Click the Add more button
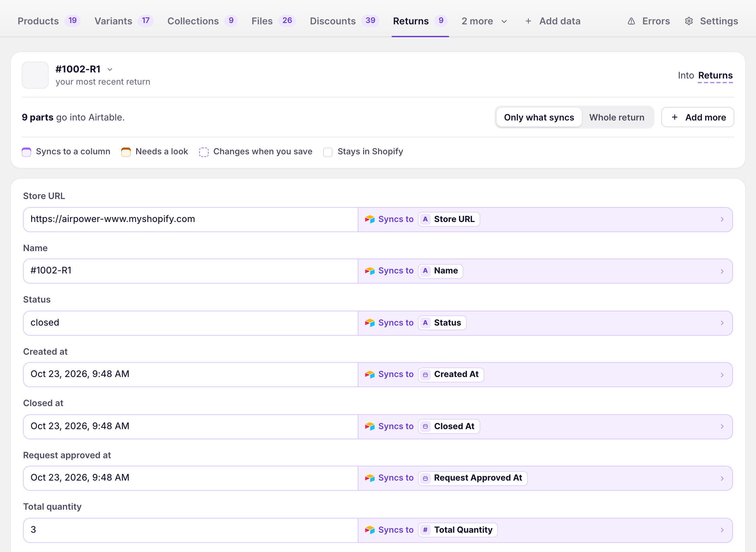The image size is (756, 552). [x=697, y=117]
